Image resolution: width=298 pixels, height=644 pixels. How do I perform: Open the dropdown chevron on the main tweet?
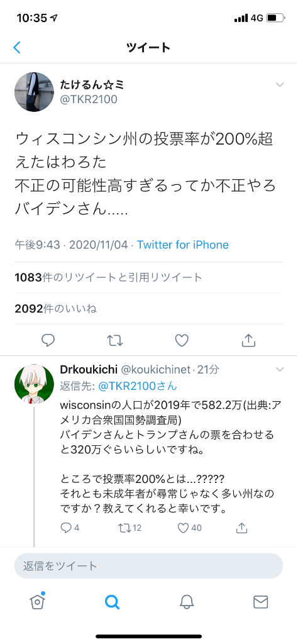pyautogui.click(x=280, y=85)
